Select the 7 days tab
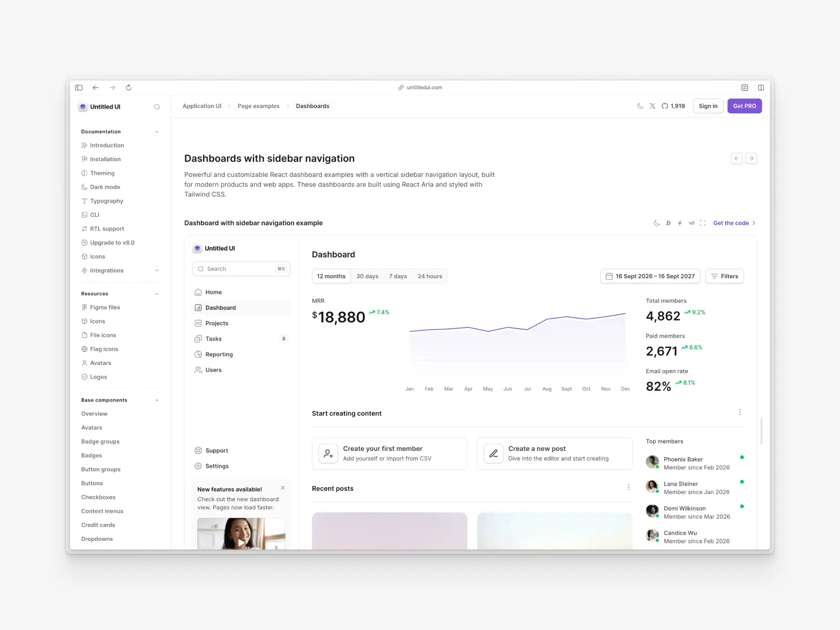The image size is (840, 630). (x=398, y=276)
